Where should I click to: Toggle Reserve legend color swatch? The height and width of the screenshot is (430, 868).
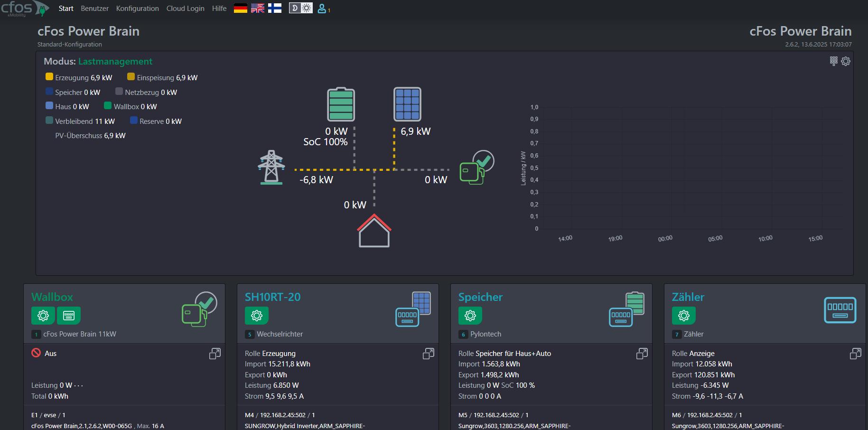tap(134, 120)
